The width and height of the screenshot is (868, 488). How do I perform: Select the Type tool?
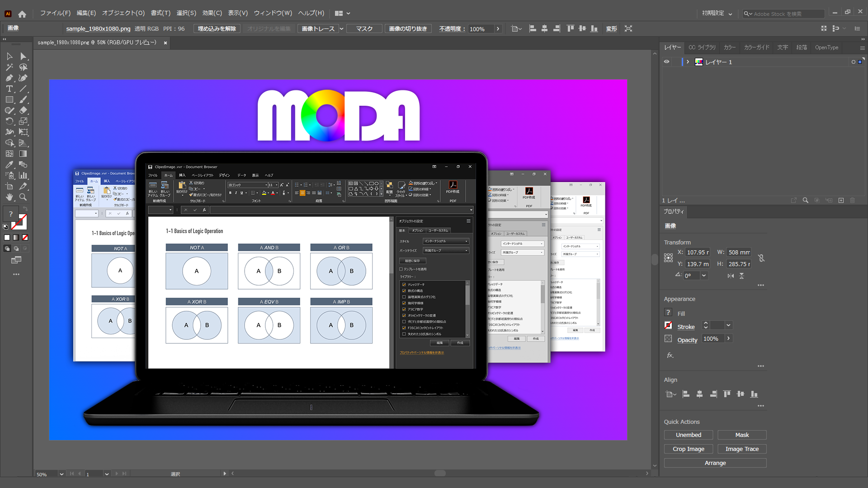[9, 89]
